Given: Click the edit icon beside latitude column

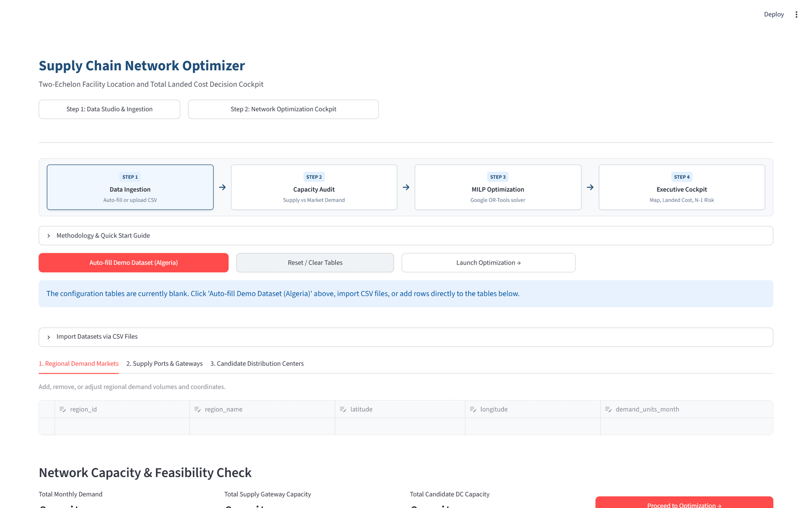Looking at the screenshot, I should click(x=343, y=409).
